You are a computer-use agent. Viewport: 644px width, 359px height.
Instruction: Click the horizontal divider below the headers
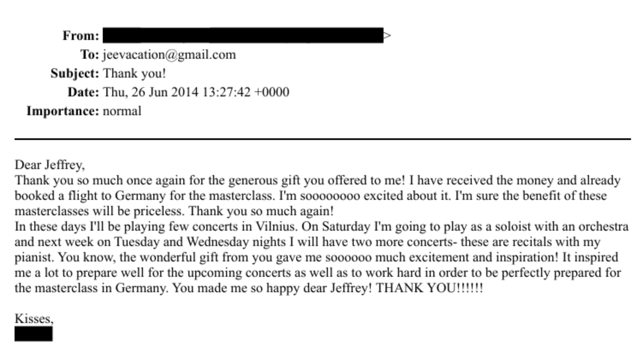[322, 139]
